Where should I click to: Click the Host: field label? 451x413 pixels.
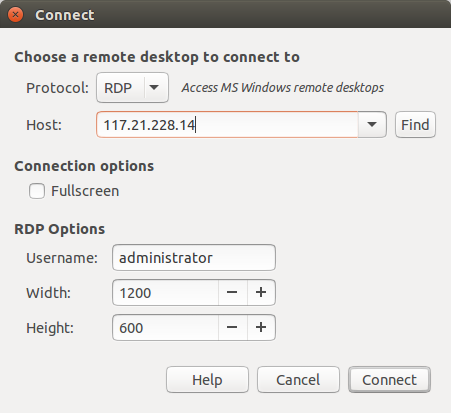pyautogui.click(x=44, y=125)
